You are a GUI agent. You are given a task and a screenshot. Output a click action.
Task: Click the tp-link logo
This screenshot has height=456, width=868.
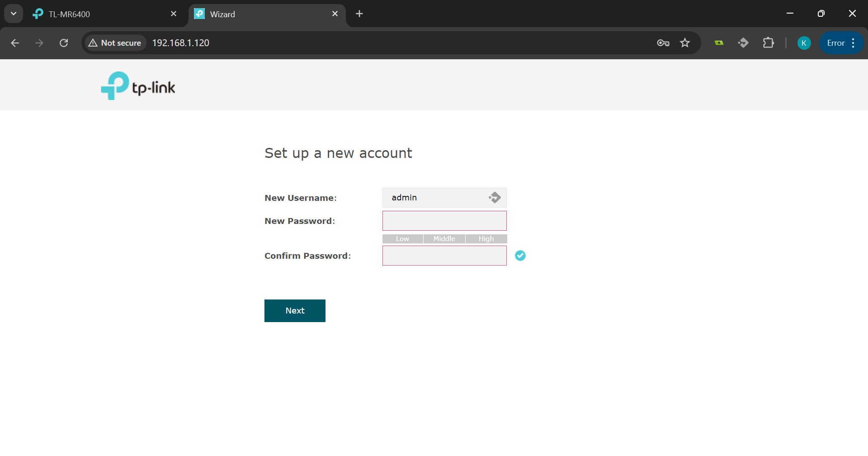(x=138, y=85)
